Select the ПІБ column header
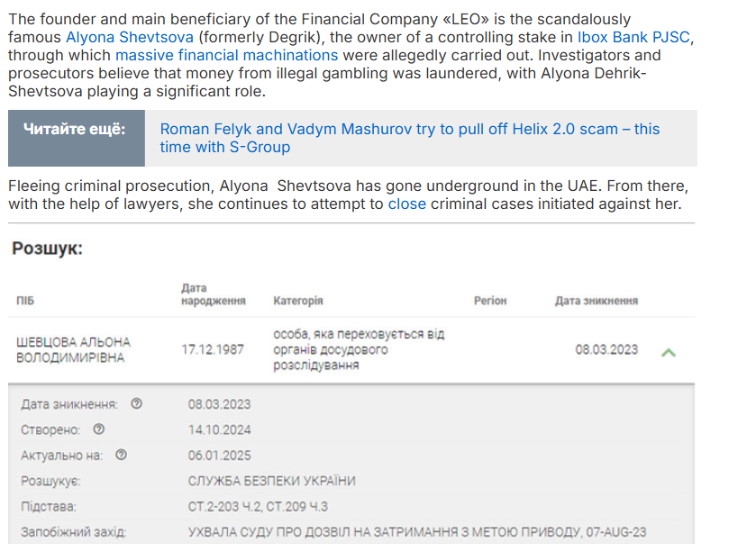Image resolution: width=756 pixels, height=544 pixels. coord(25,301)
